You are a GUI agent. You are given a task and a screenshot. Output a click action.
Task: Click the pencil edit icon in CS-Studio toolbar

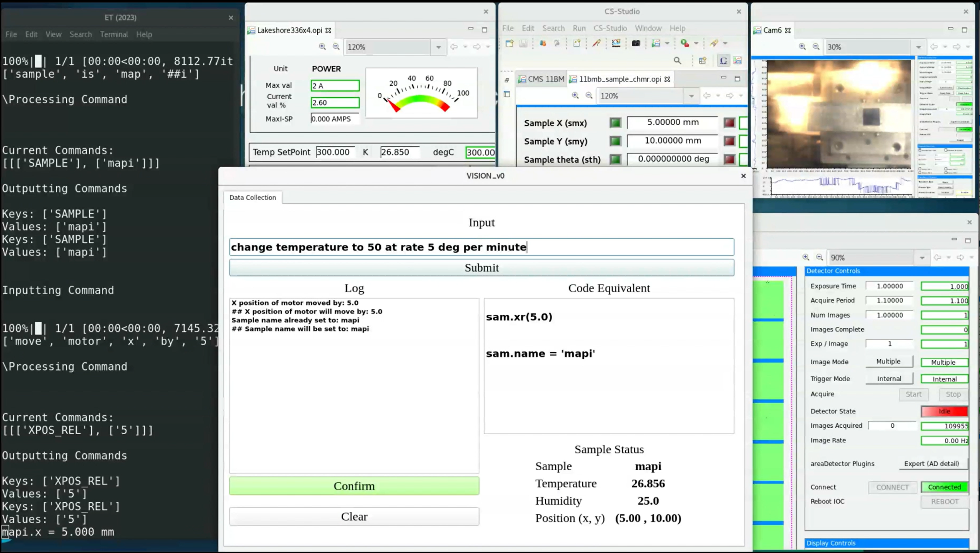pos(597,43)
